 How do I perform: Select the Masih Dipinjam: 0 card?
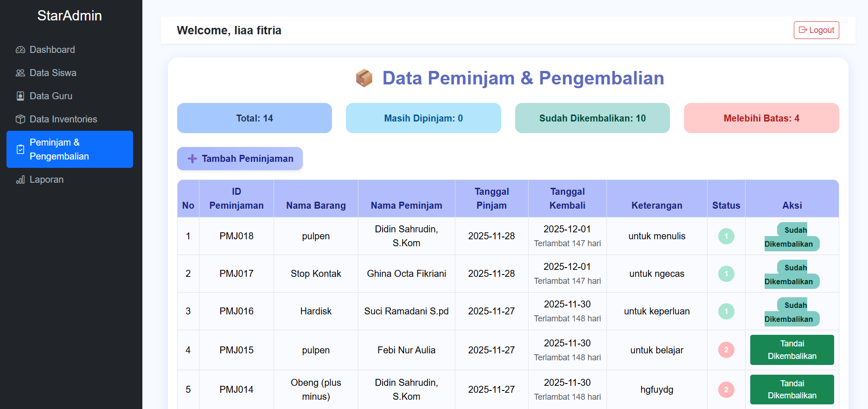pos(423,118)
